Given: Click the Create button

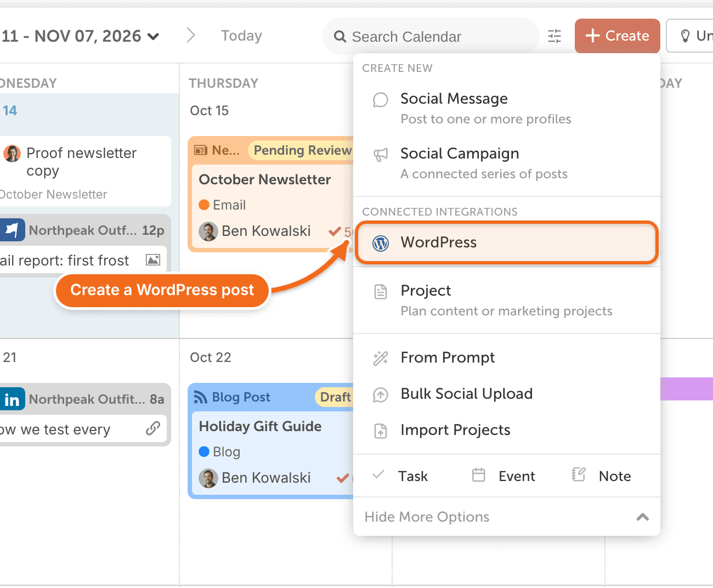Looking at the screenshot, I should (x=618, y=36).
